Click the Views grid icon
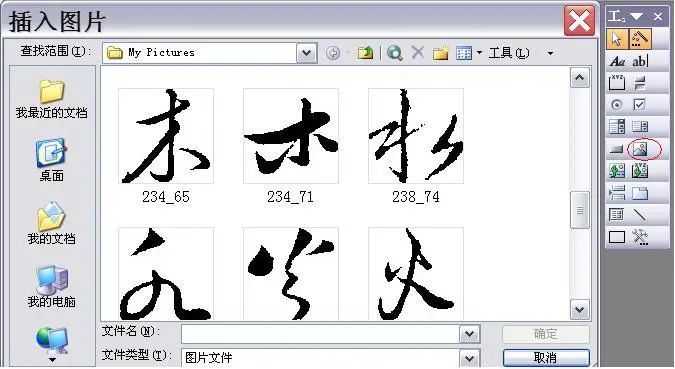Screen dimensions: 675x369 click(464, 53)
